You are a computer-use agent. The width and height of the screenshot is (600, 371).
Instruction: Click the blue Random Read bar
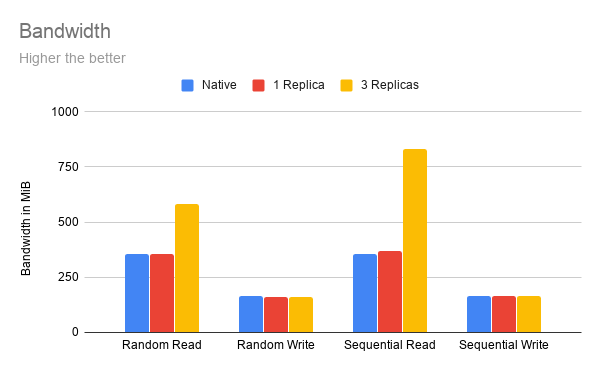tap(137, 293)
